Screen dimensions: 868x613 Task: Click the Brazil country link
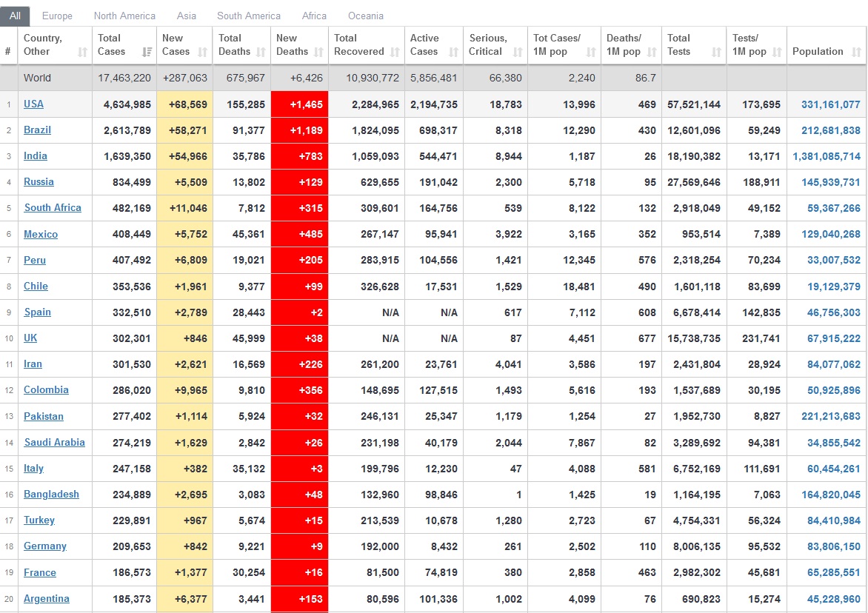(37, 130)
